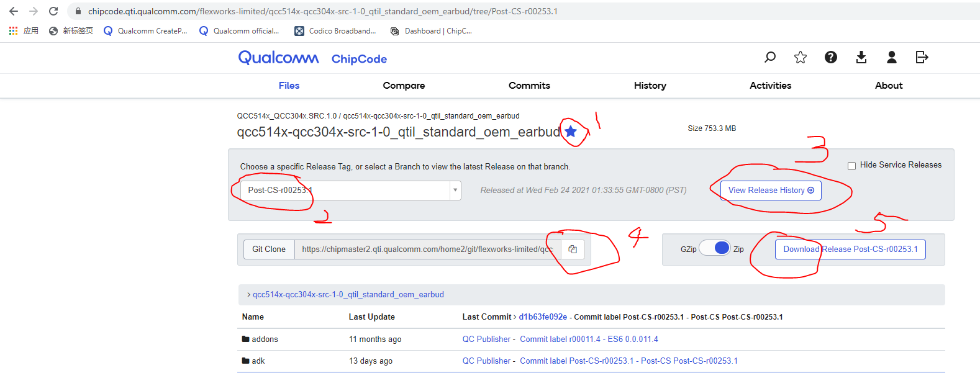Click the header download icon
Screen dimensions: 980x373
pos(861,57)
